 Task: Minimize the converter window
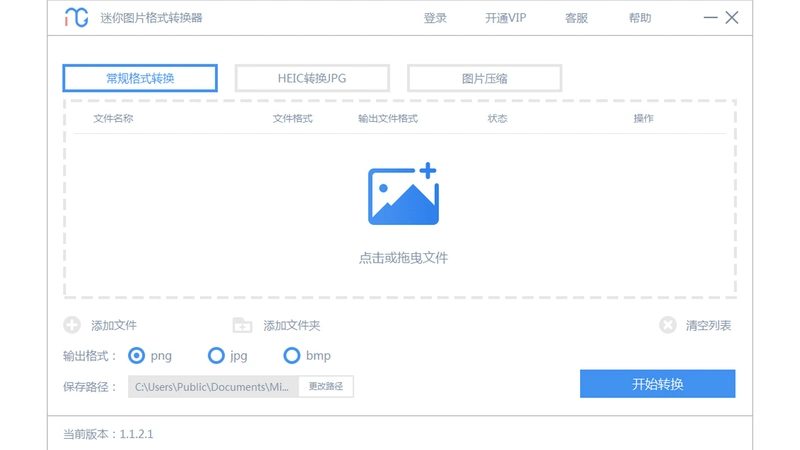(x=710, y=18)
